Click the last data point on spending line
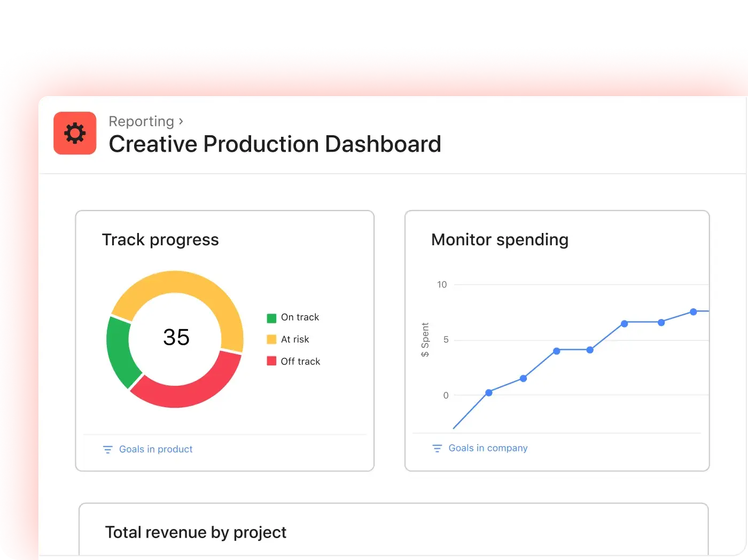Image resolution: width=748 pixels, height=560 pixels. [693, 312]
